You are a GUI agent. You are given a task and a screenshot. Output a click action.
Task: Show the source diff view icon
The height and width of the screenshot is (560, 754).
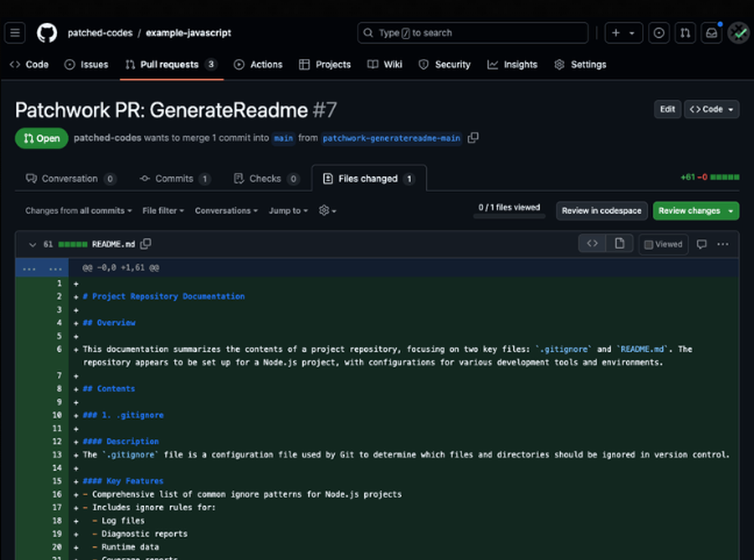(592, 243)
